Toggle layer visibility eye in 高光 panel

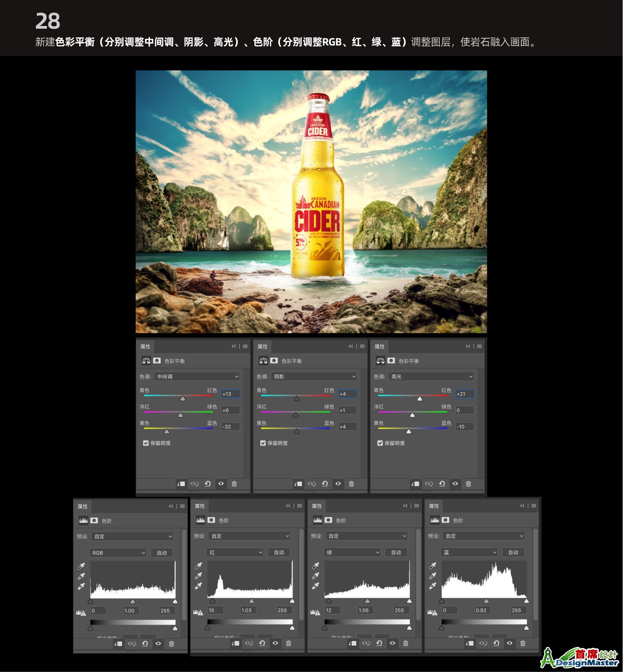(x=455, y=484)
